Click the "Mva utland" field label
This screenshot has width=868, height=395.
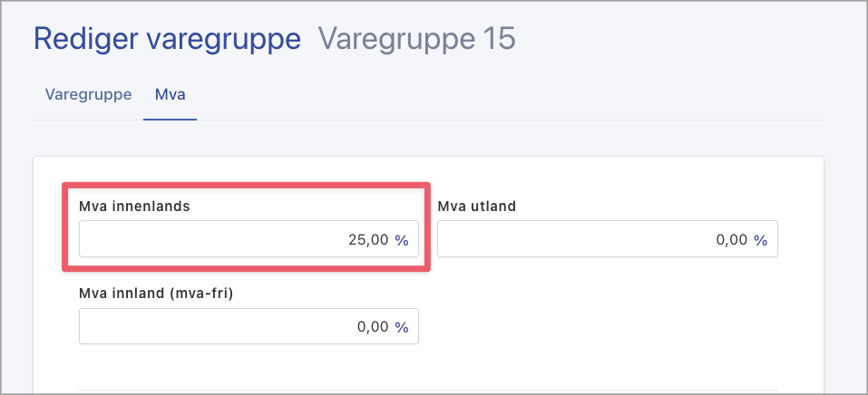point(476,206)
